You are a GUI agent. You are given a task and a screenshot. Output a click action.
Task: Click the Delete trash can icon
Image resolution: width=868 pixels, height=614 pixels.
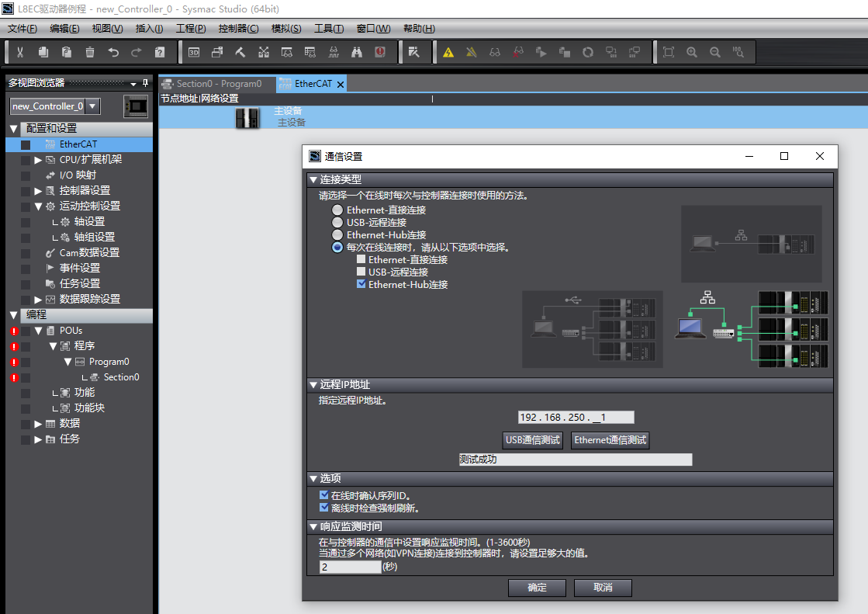coord(90,52)
